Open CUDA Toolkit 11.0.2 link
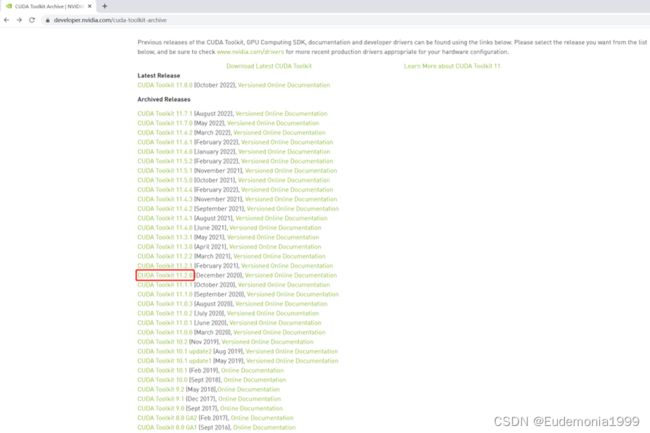The image size is (650, 433). click(x=165, y=314)
